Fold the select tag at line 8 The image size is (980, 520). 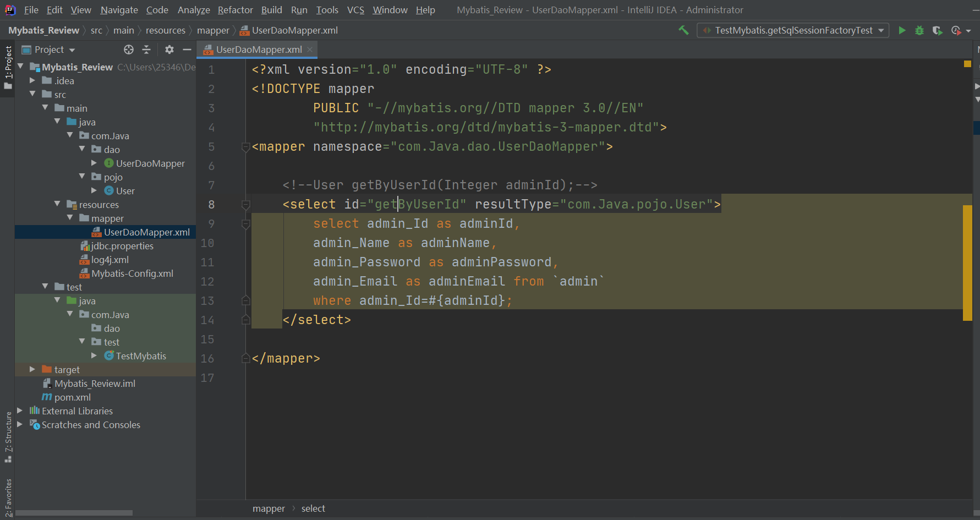point(246,205)
